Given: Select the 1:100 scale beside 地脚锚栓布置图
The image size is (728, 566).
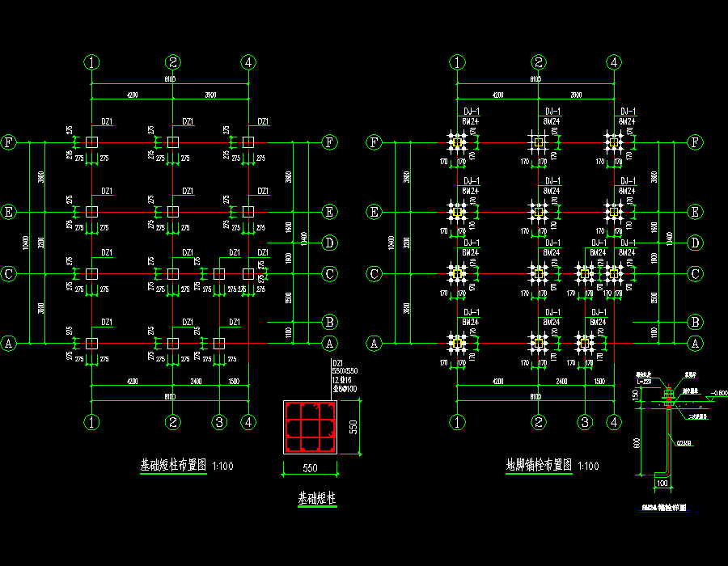Looking at the screenshot, I should (589, 467).
